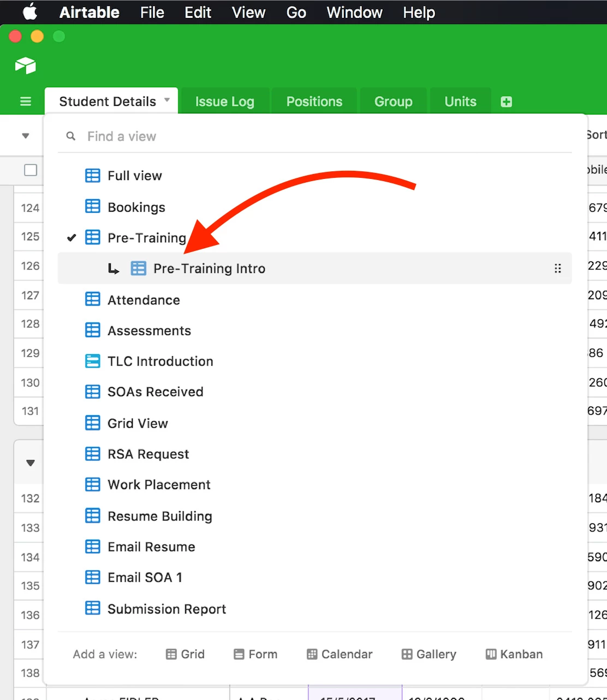Add a new Kanban view
Image resolution: width=607 pixels, height=700 pixels.
coord(514,654)
